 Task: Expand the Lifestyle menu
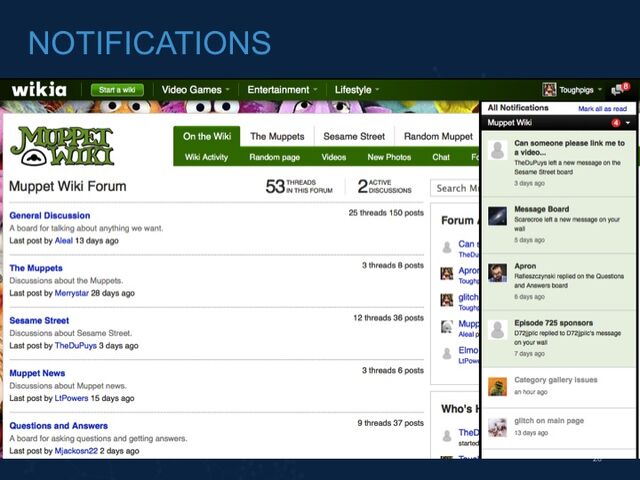[x=357, y=90]
